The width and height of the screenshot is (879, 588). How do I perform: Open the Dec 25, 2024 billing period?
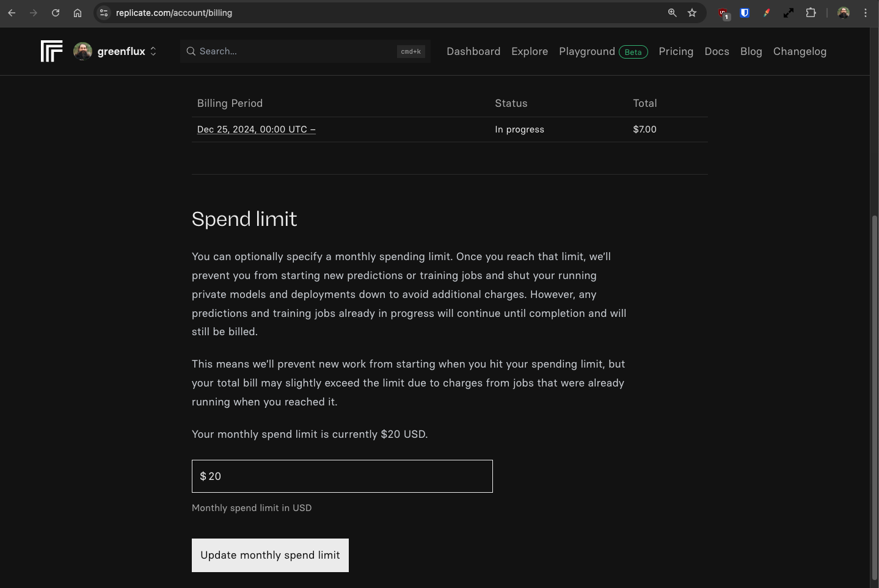pyautogui.click(x=256, y=129)
